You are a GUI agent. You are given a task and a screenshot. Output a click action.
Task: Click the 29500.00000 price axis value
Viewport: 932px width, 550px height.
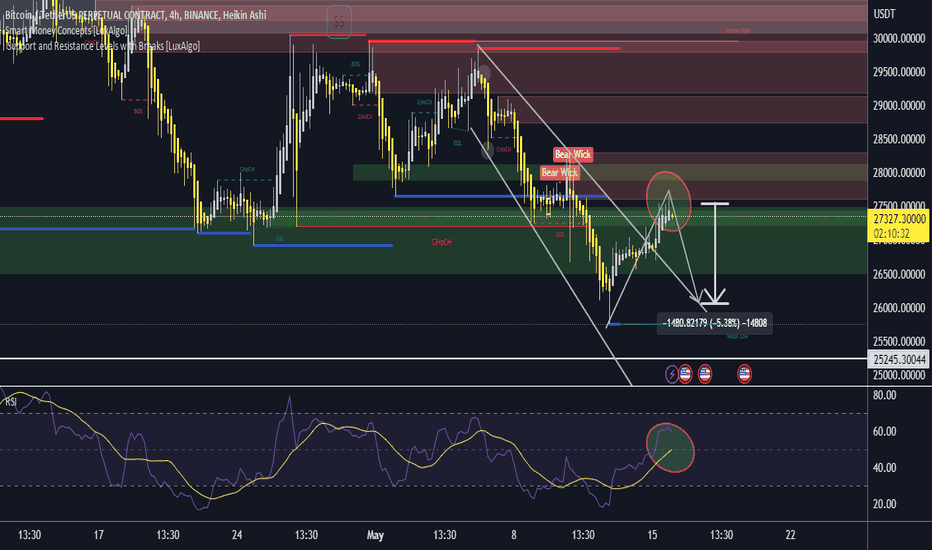point(899,72)
